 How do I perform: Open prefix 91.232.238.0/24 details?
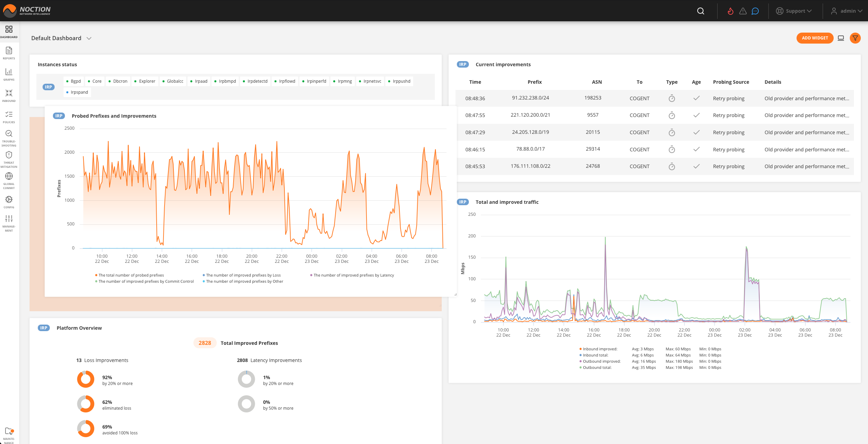pos(530,98)
